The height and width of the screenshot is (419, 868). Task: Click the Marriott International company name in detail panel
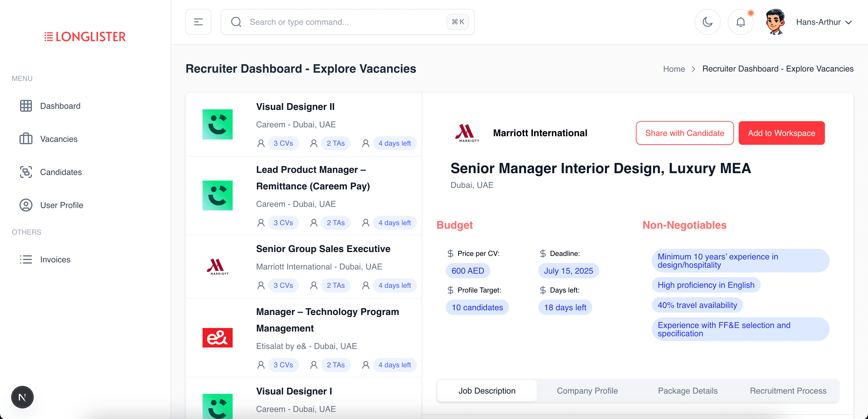(x=540, y=133)
